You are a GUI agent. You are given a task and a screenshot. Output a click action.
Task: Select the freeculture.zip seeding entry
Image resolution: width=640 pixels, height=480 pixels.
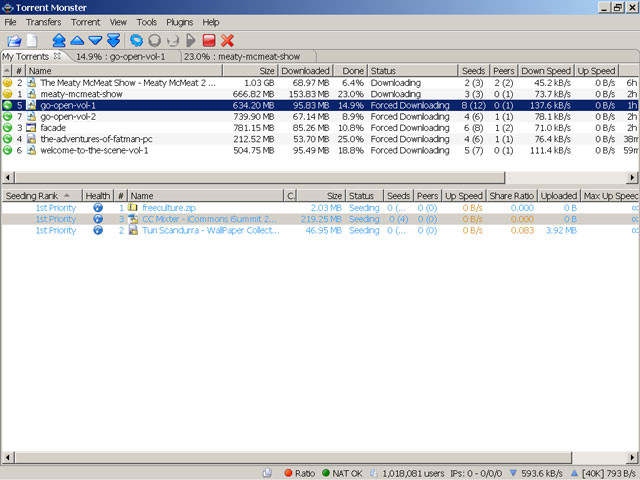[x=320, y=208]
